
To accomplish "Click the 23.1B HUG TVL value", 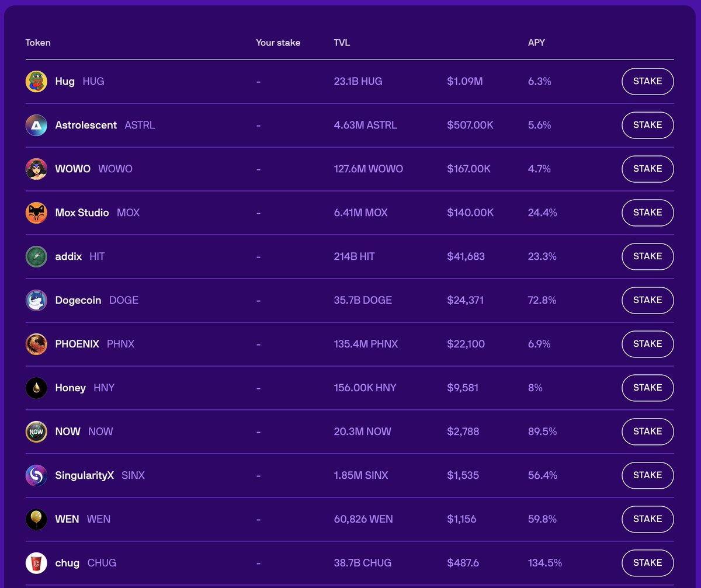I will [358, 81].
